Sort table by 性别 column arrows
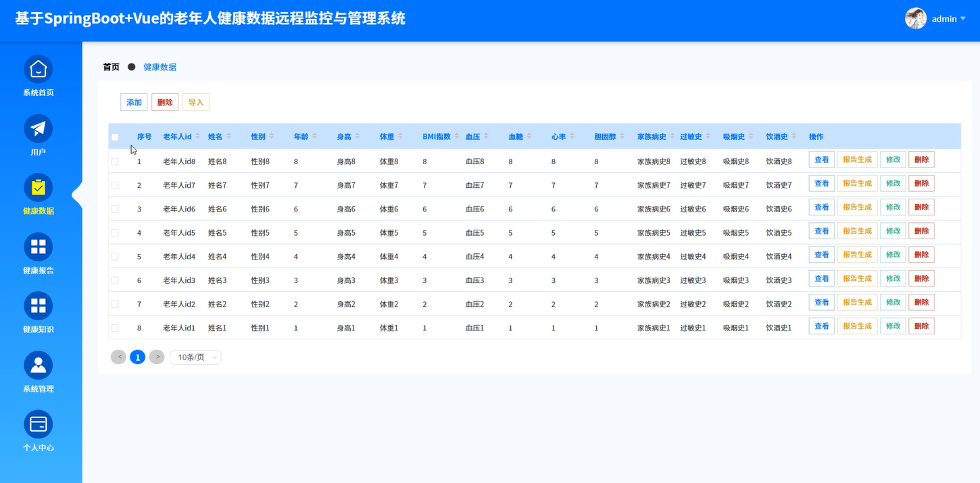Screen dimensions: 980x483 271,136
